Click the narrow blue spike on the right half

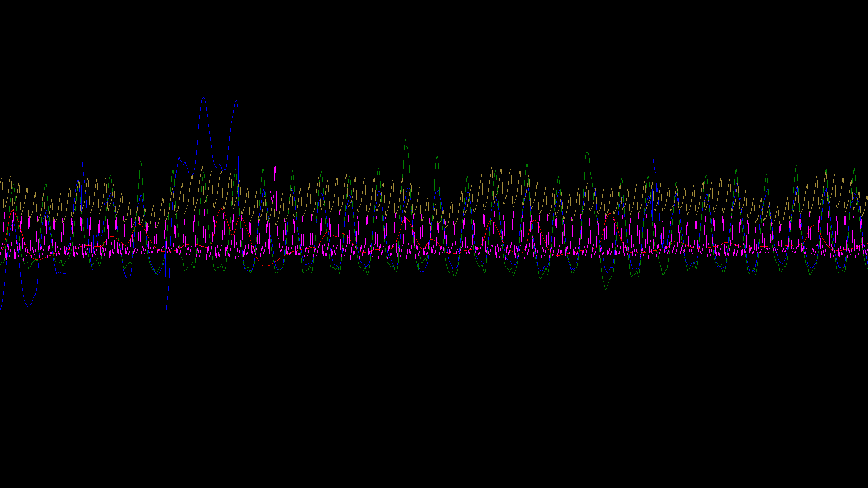tap(653, 158)
